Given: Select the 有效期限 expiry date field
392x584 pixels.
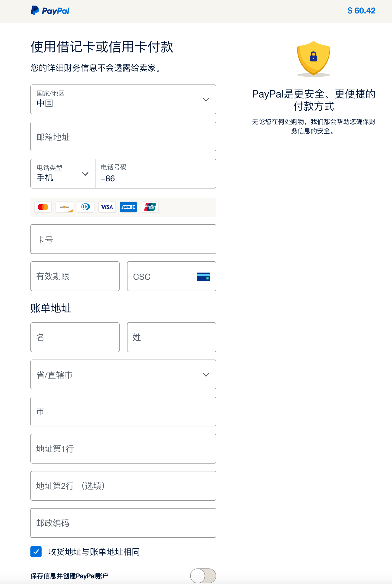Looking at the screenshot, I should tap(75, 276).
